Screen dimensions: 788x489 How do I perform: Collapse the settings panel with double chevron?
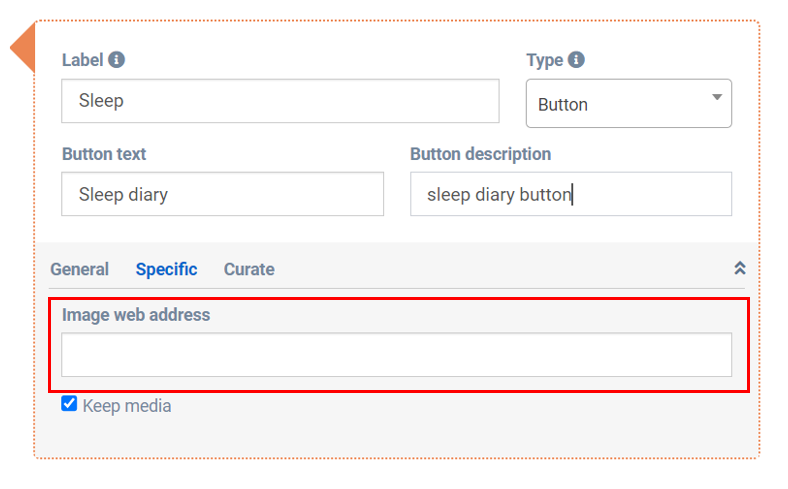[x=740, y=268]
